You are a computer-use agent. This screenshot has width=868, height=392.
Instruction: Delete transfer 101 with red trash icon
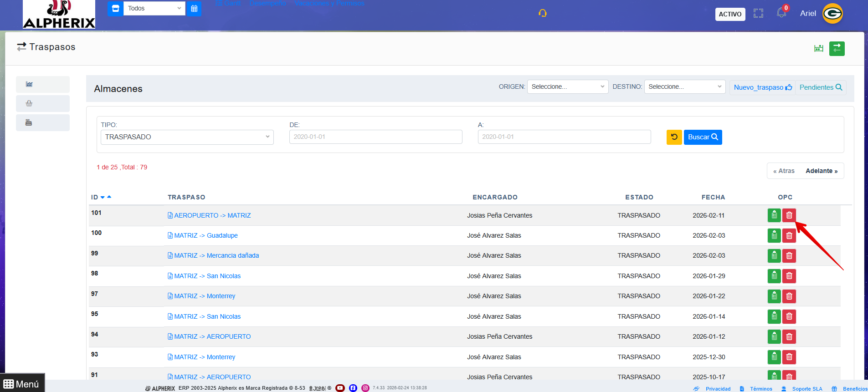[789, 215]
